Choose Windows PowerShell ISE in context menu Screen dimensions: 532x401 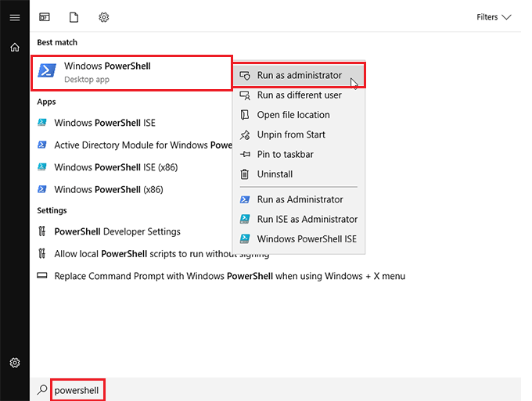[x=299, y=238]
